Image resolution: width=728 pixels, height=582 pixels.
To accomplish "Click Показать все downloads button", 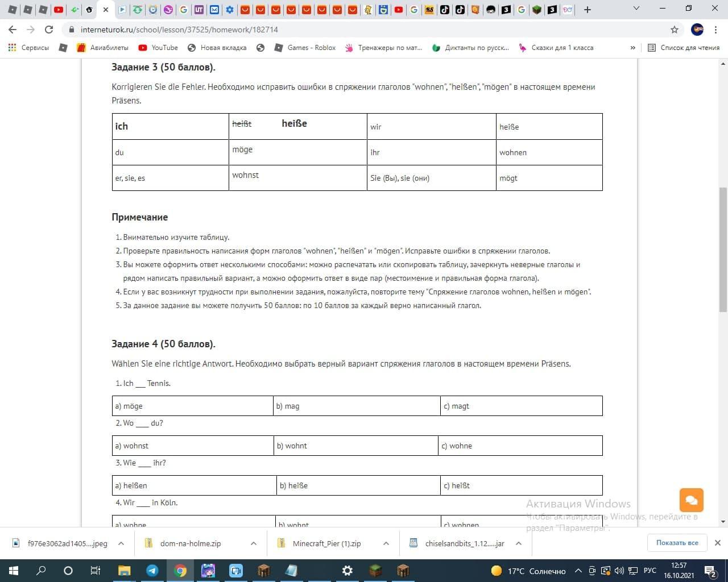I will 677,543.
